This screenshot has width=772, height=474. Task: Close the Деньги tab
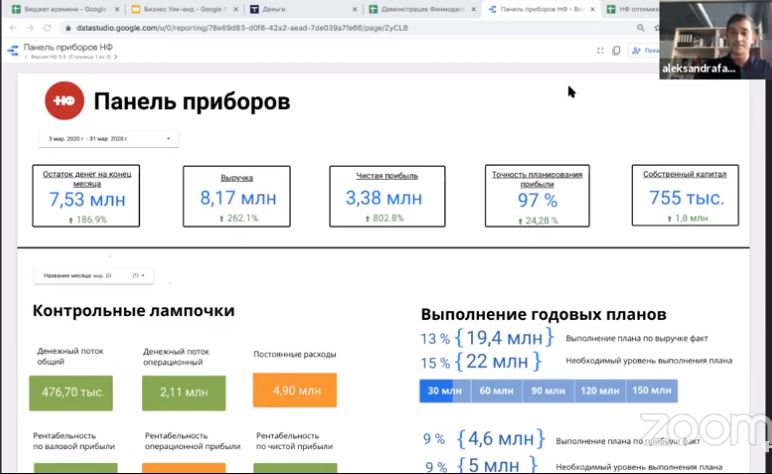pos(355,9)
